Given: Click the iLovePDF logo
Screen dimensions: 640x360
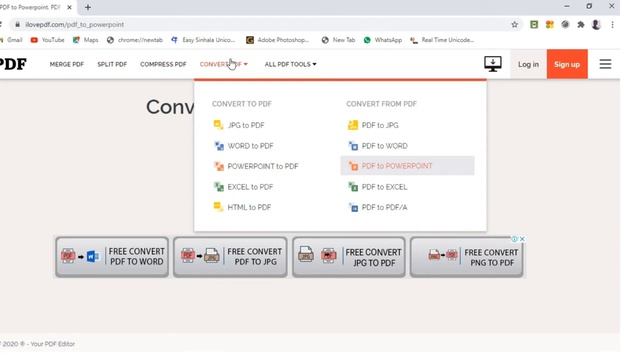Looking at the screenshot, I should (x=13, y=64).
